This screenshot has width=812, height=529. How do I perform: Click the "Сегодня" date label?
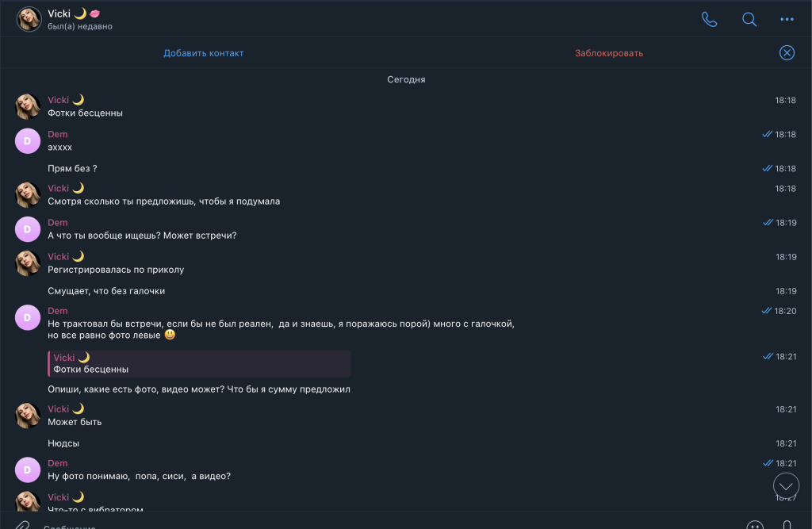(406, 80)
